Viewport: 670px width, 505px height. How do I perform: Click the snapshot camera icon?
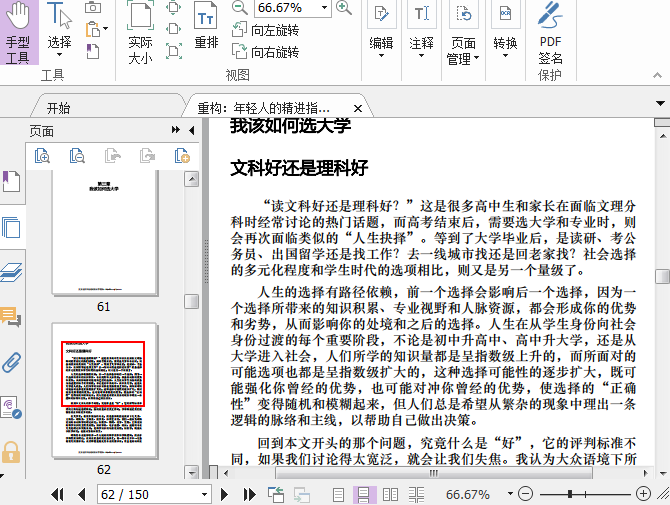93,8
